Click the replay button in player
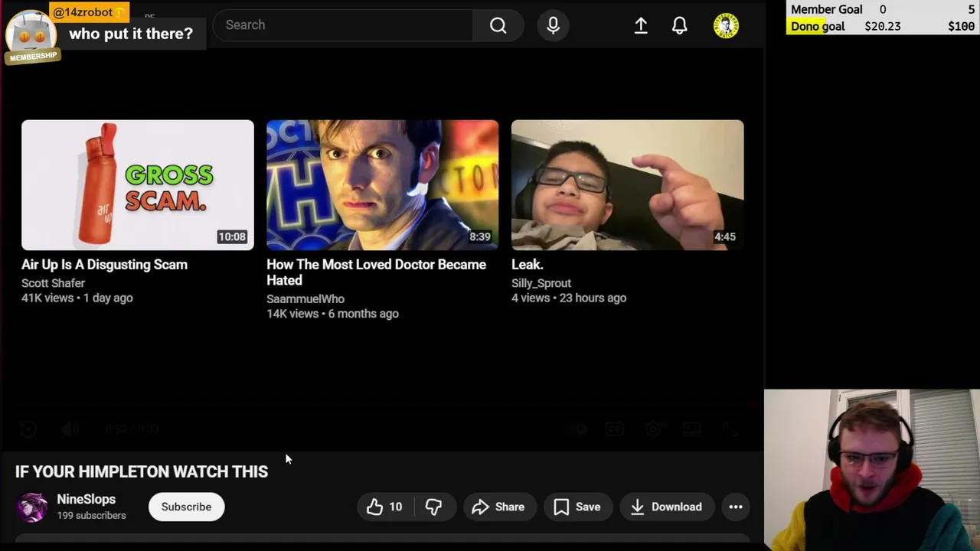Image resolution: width=980 pixels, height=551 pixels. [28, 429]
